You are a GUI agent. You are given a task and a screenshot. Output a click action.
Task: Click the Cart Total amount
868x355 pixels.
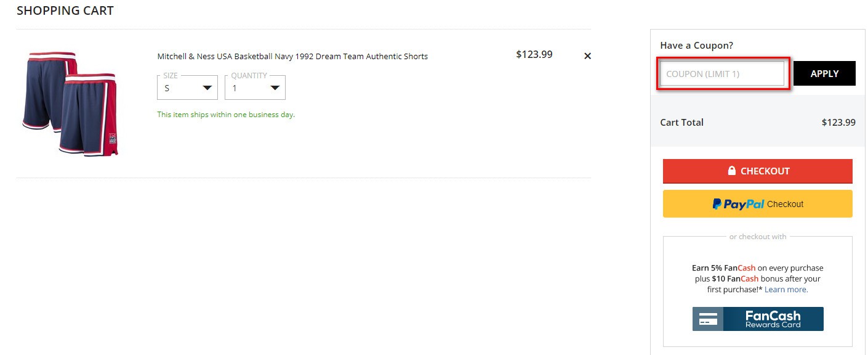838,123
